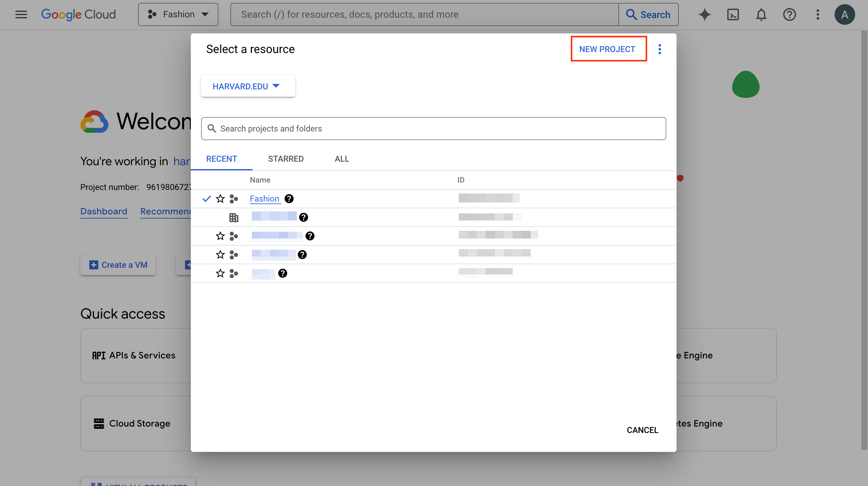Click the NEW PROJECT button

pyautogui.click(x=607, y=49)
